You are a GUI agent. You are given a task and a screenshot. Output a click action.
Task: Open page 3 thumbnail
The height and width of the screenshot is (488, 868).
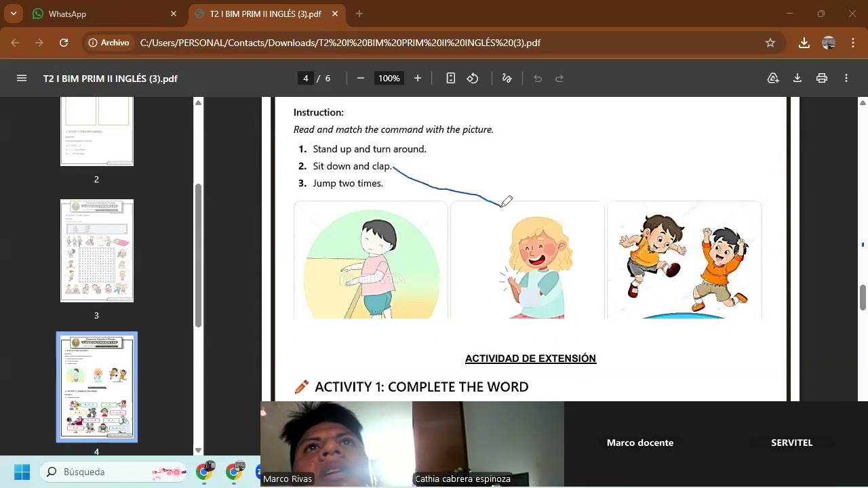point(97,251)
